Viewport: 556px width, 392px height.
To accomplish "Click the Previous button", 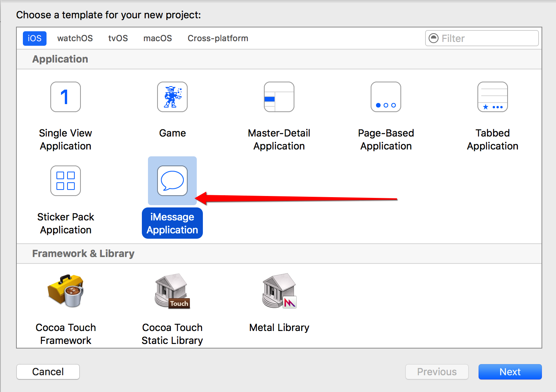I will (437, 372).
